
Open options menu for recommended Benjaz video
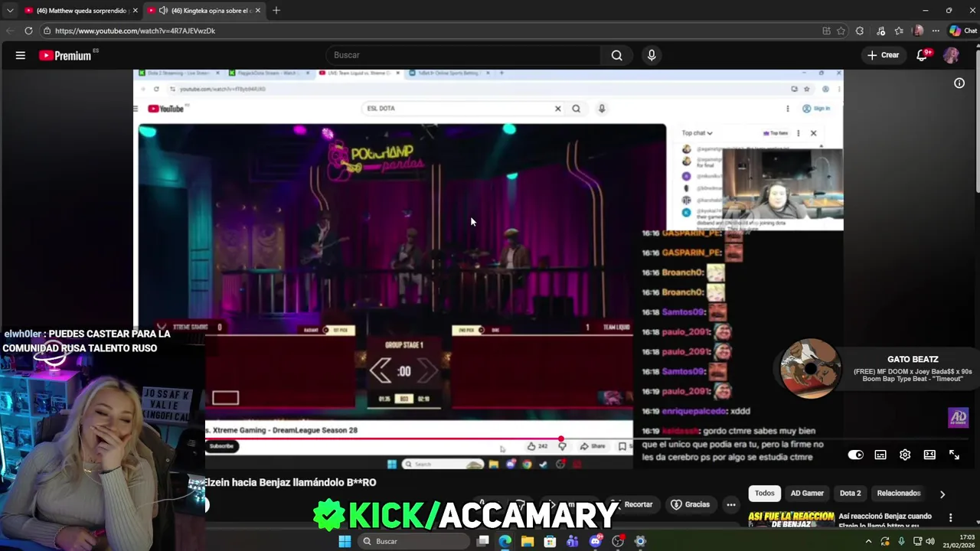pyautogui.click(x=950, y=518)
